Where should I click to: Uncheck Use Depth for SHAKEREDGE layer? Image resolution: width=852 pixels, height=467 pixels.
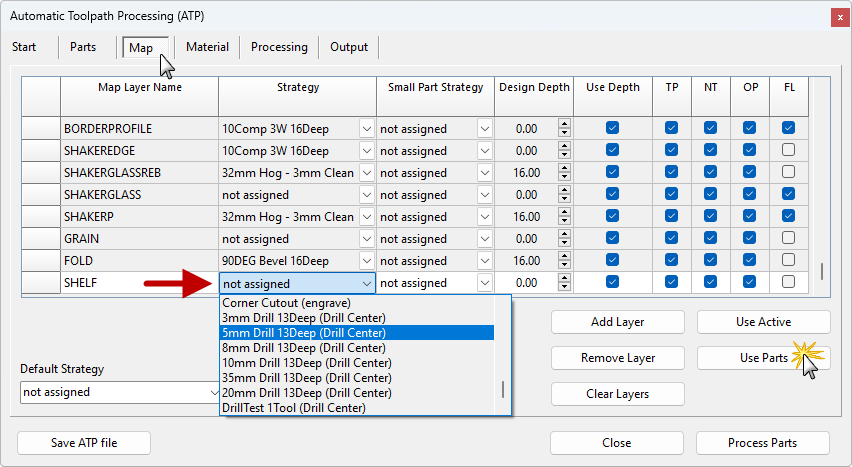pos(612,150)
